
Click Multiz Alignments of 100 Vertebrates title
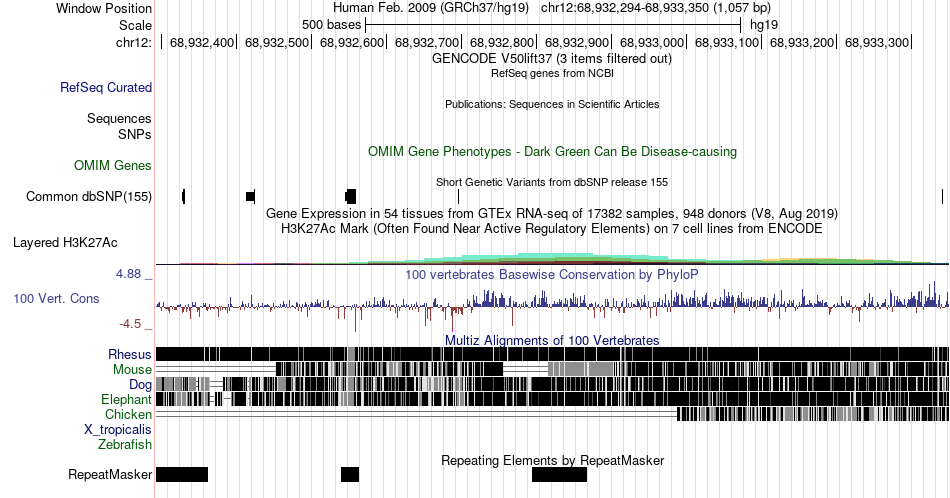(x=552, y=340)
